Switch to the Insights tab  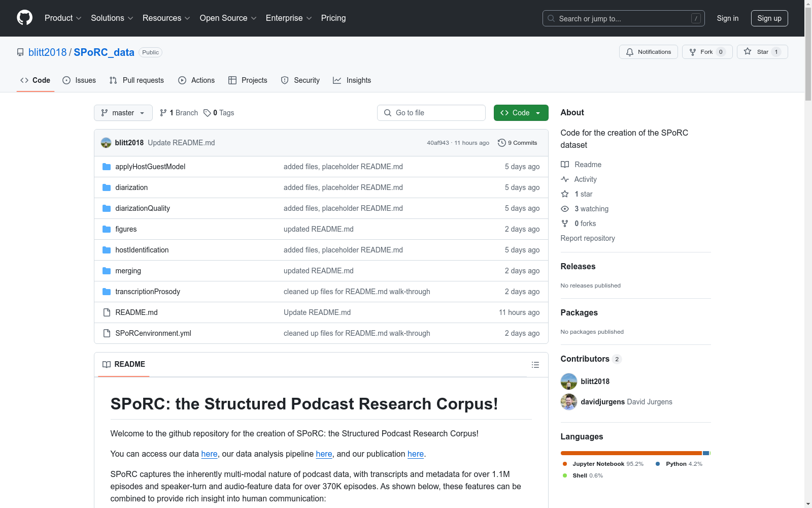pyautogui.click(x=352, y=80)
